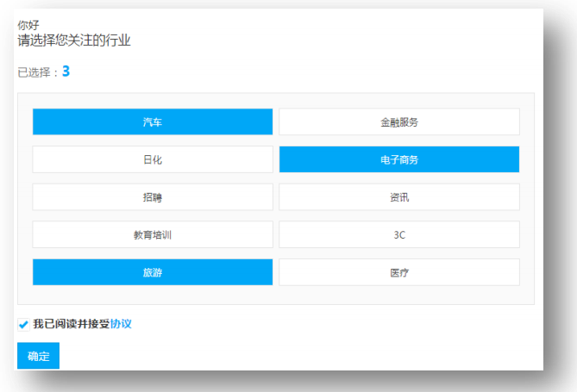Screen dimensions: 577x392
Task: Deselect the 汽车 industry option
Action: tap(153, 122)
